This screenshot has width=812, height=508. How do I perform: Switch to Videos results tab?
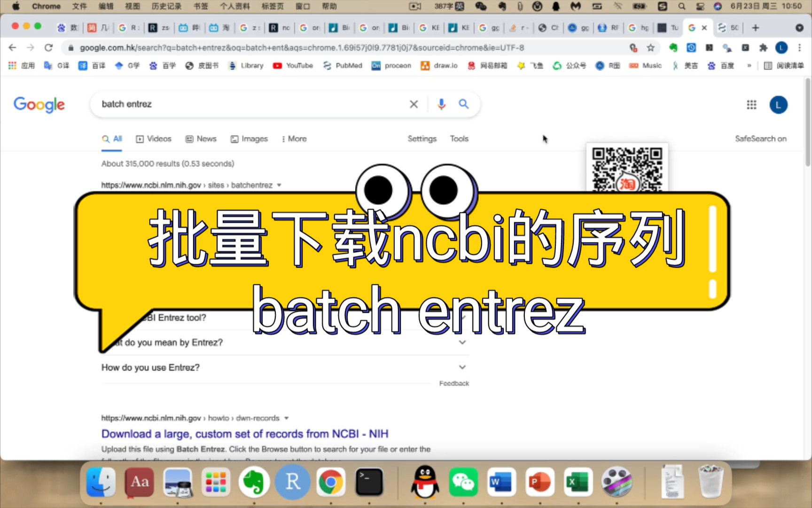click(x=154, y=139)
